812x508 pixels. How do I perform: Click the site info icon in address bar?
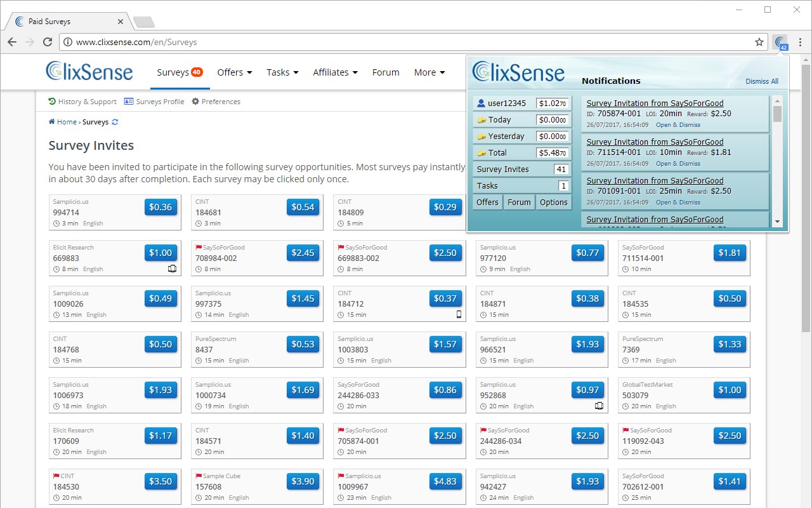[x=69, y=42]
